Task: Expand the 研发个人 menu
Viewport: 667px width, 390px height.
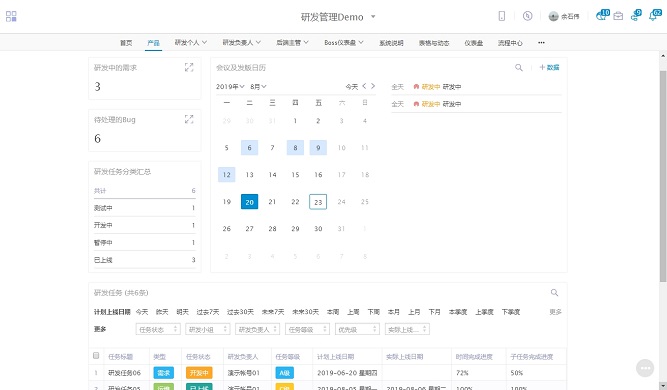Action: [x=191, y=43]
